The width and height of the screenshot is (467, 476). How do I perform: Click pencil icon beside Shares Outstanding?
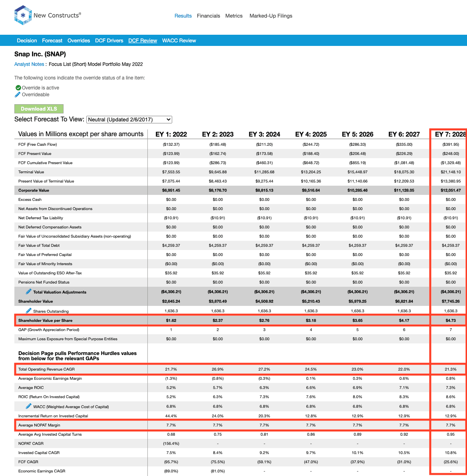click(28, 311)
